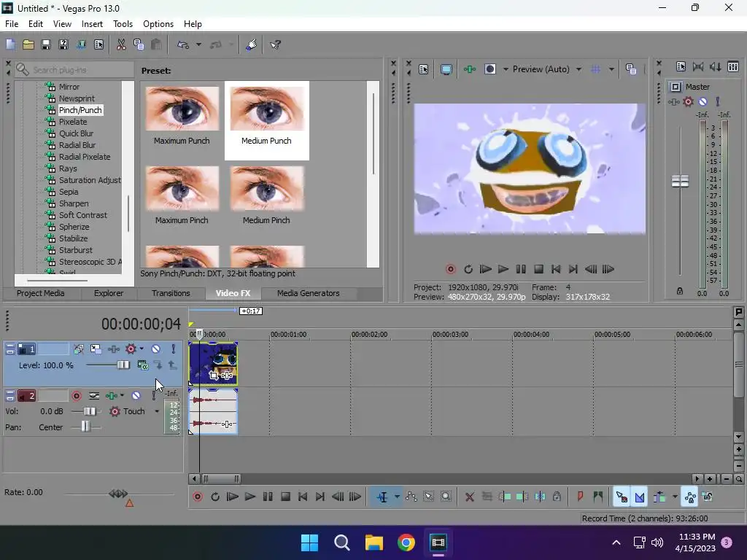
Task: Switch to Media Generators tab
Action: tap(309, 293)
